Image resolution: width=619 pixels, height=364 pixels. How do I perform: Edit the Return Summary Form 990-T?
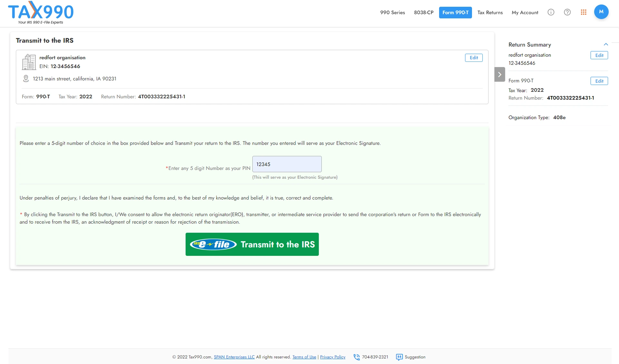pyautogui.click(x=599, y=81)
